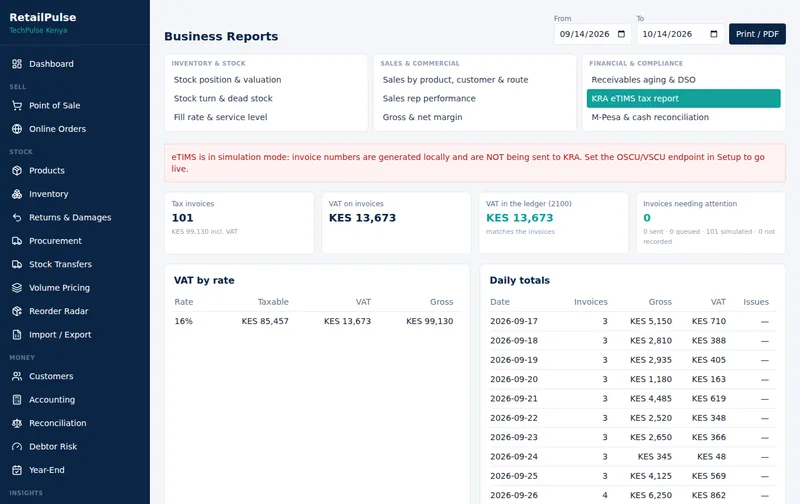Click the Inventory icon in sidebar

[17, 194]
